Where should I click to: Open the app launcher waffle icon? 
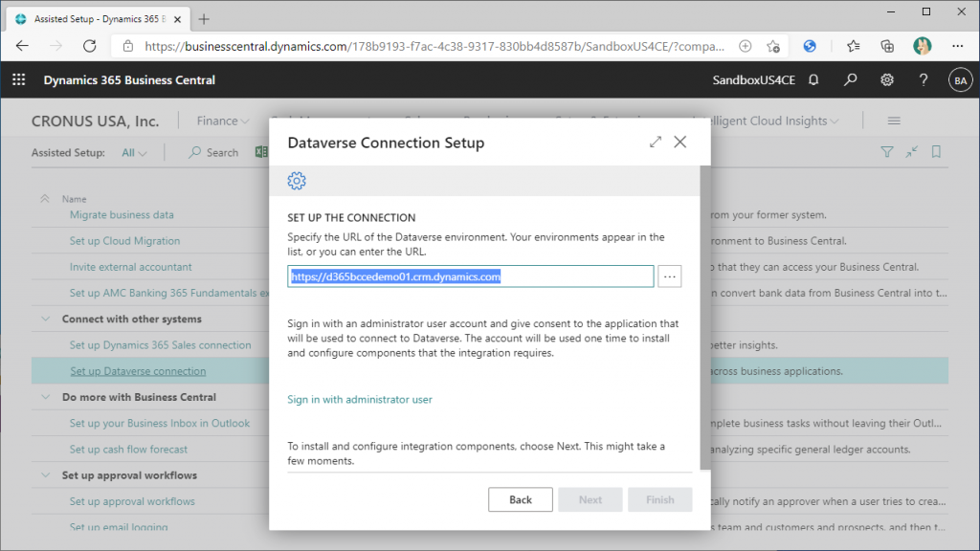click(19, 79)
